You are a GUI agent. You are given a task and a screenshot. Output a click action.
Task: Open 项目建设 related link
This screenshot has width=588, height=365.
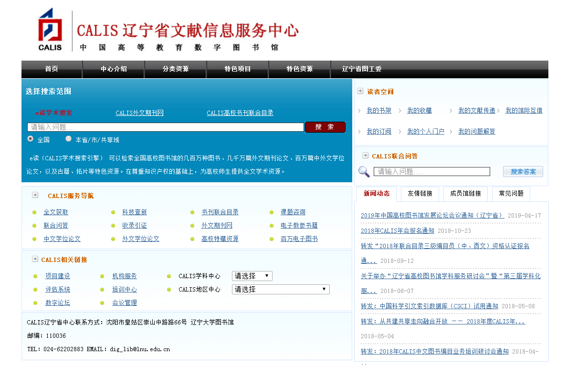tap(58, 276)
